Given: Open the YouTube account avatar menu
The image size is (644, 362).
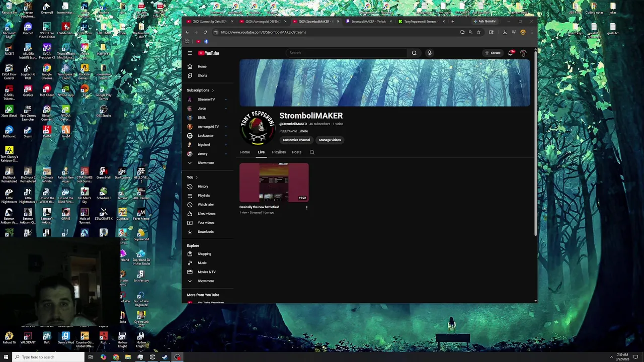Looking at the screenshot, I should point(523,53).
